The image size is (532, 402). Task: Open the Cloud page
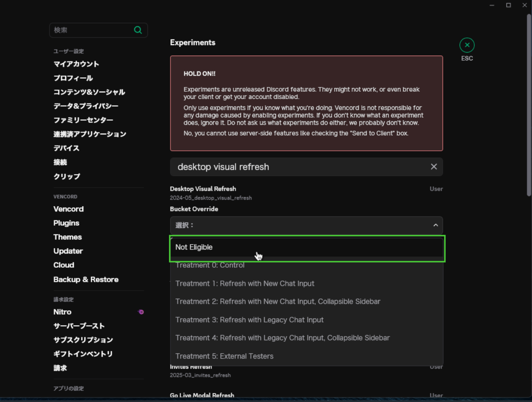(64, 265)
